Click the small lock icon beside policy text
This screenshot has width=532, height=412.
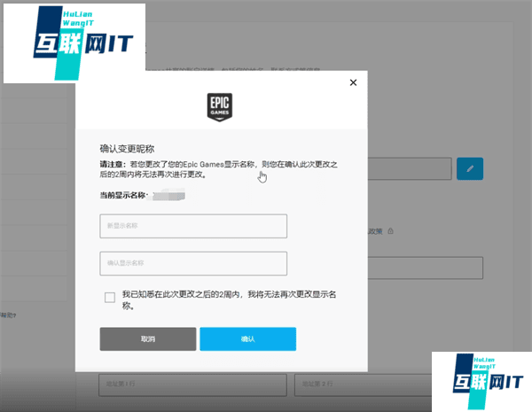[x=390, y=231]
